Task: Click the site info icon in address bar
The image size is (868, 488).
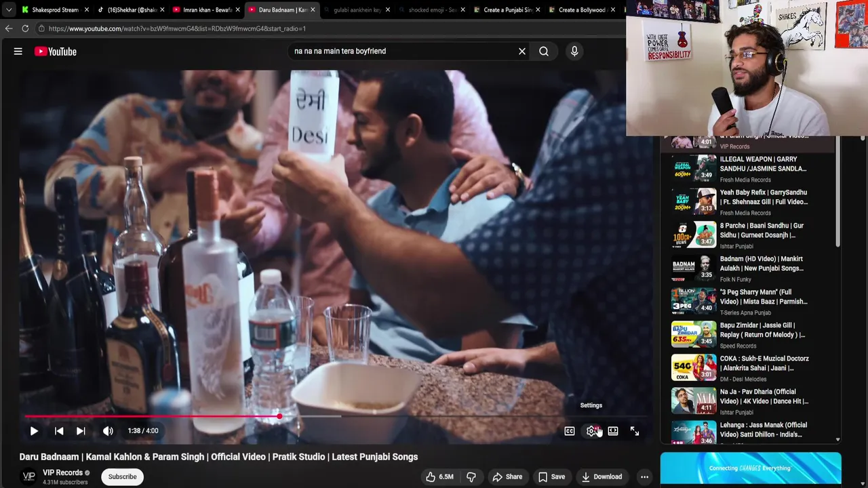Action: [x=41, y=28]
